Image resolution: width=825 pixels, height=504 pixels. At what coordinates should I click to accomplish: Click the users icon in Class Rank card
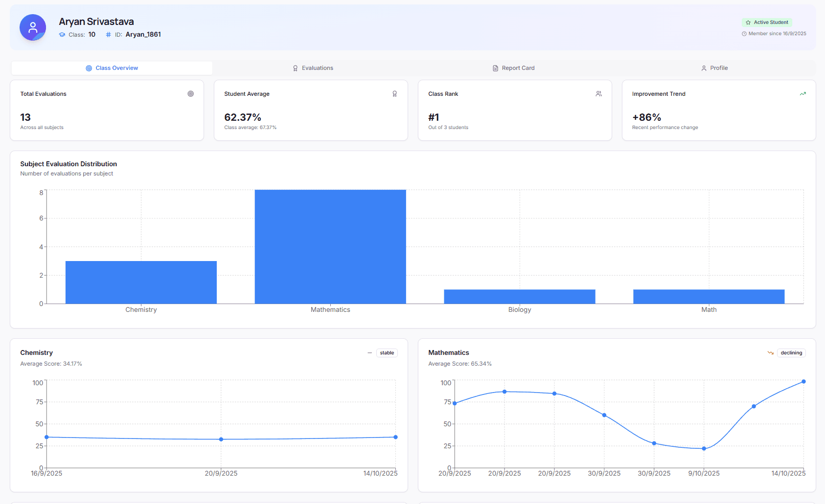(x=599, y=94)
